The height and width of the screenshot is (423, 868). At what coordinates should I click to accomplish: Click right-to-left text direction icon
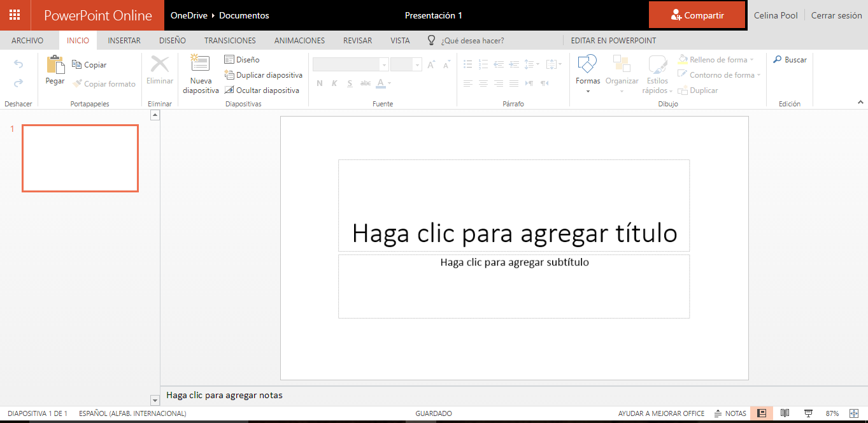point(544,83)
